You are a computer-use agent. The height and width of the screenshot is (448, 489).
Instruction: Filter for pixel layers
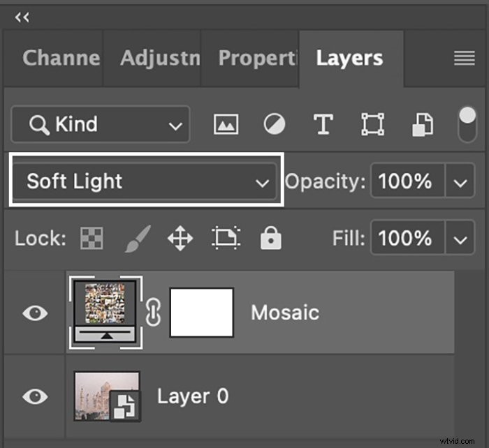[x=226, y=124]
